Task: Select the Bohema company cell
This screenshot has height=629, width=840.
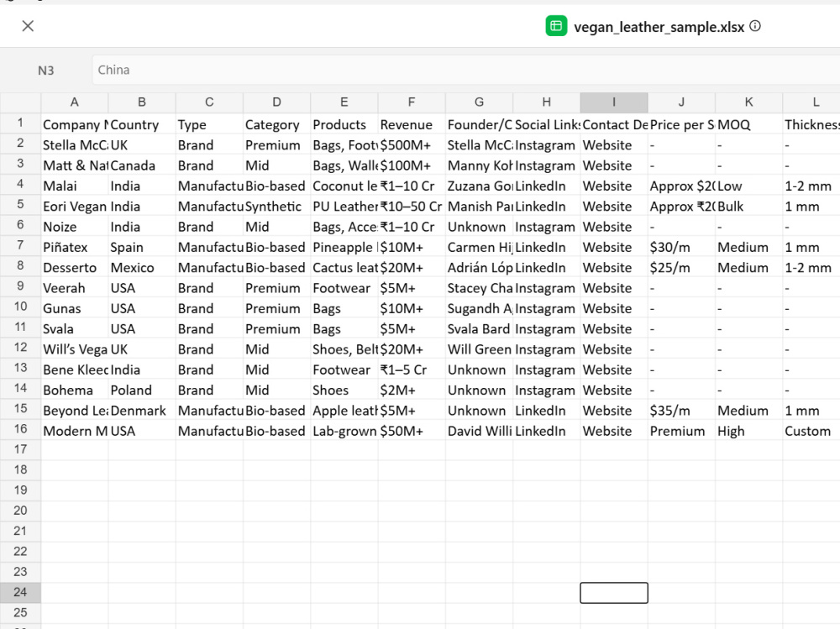Action: tap(75, 390)
